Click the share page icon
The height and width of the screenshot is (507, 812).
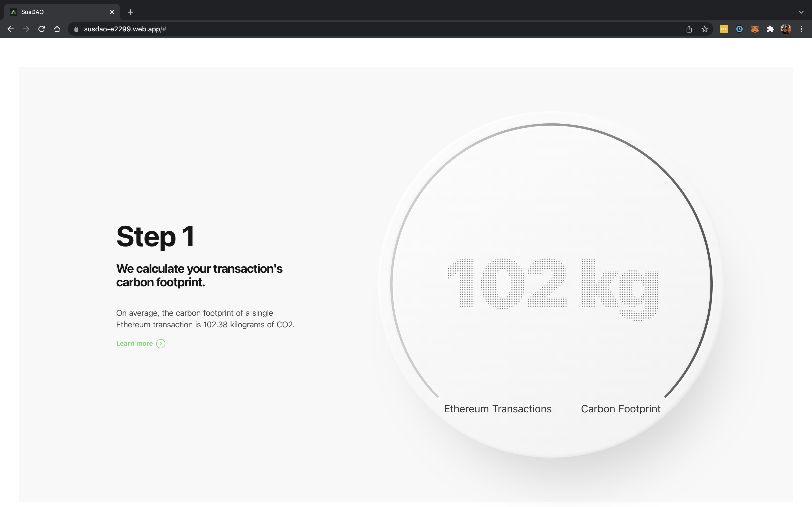point(689,29)
